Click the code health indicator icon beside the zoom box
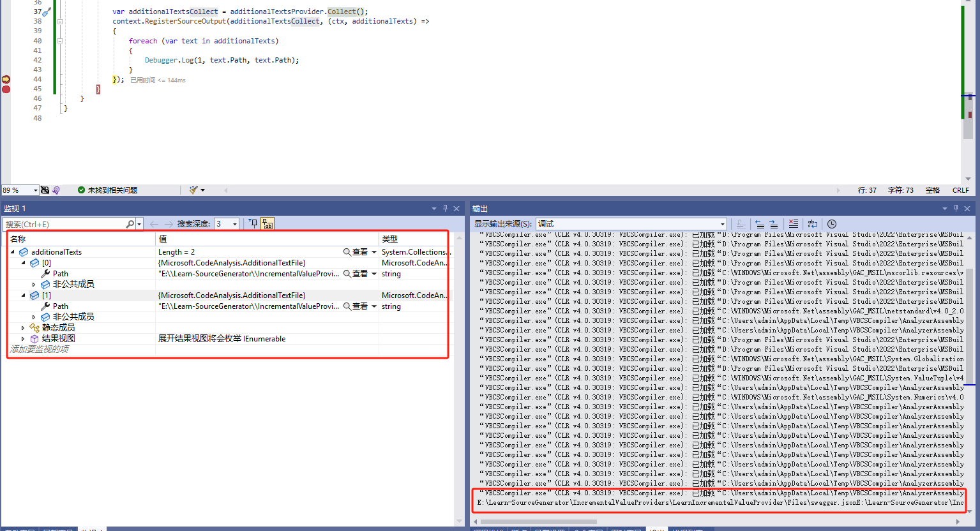 [45, 190]
